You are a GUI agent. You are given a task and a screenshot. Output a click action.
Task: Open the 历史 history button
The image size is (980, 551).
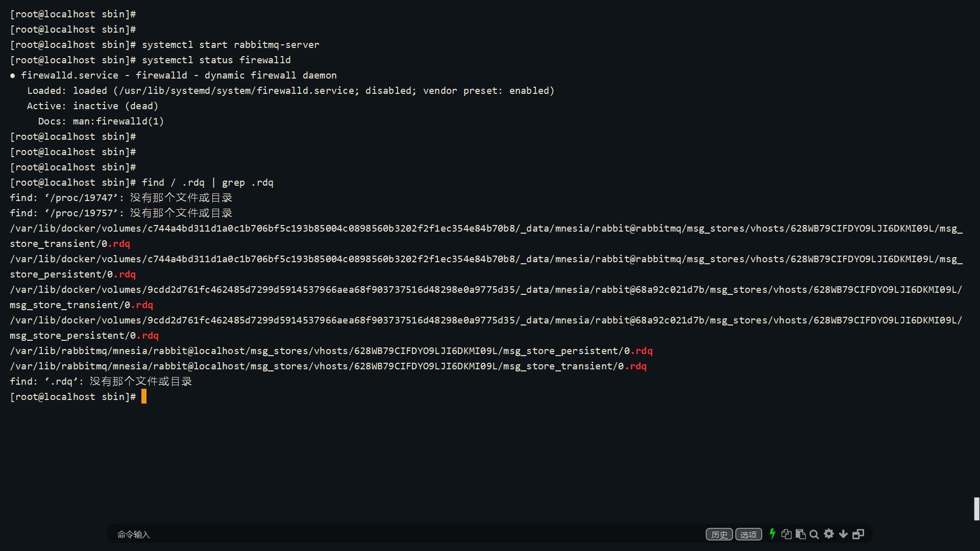[x=719, y=534]
